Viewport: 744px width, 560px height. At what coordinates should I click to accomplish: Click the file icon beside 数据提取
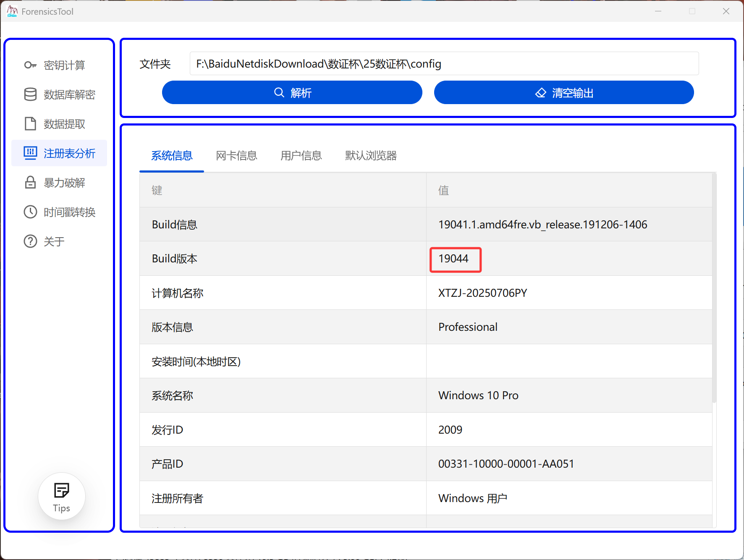[x=30, y=124]
